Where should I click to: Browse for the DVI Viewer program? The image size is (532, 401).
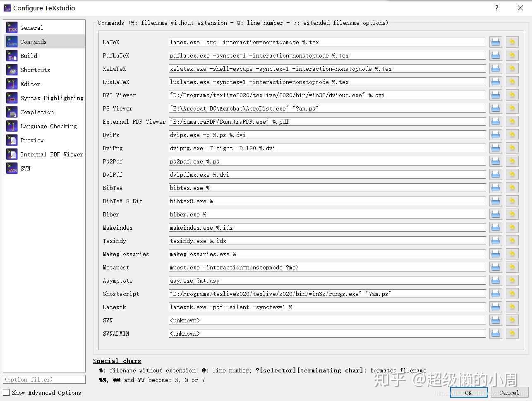[496, 95]
